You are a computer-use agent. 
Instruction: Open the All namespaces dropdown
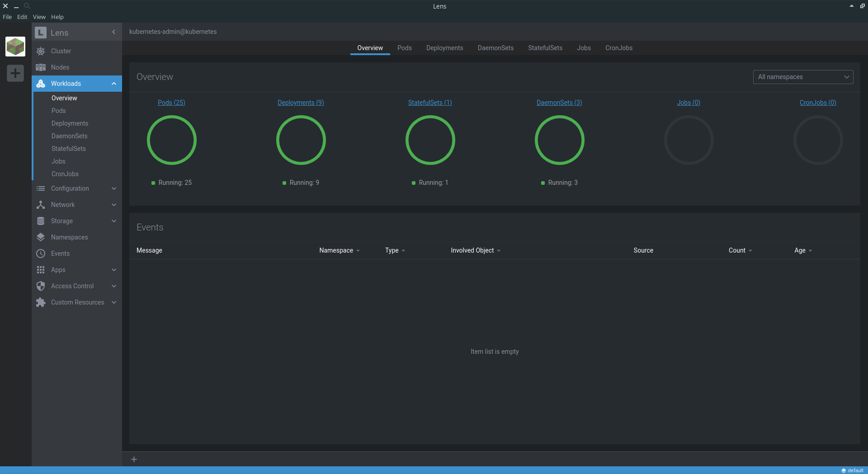(803, 77)
